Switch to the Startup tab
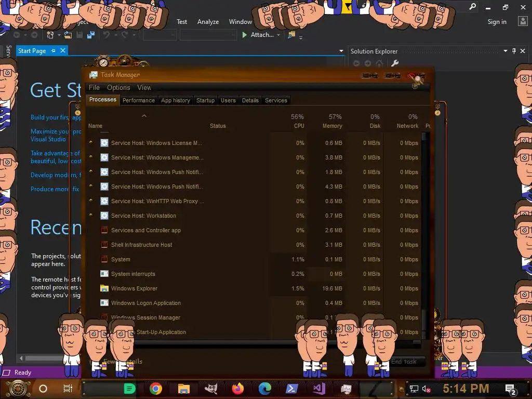Viewport: 532px width, 399px height. click(x=205, y=100)
